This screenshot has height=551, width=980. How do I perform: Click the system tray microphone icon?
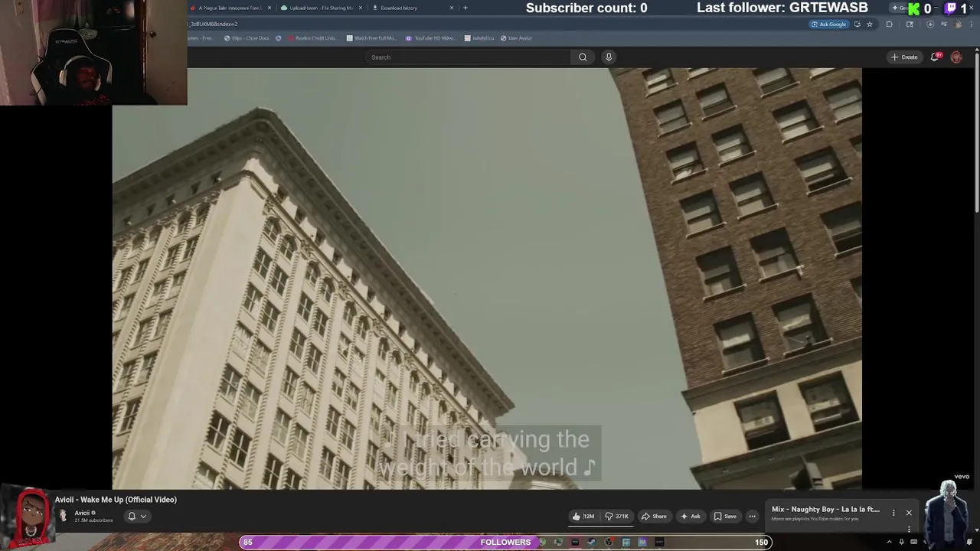902,543
